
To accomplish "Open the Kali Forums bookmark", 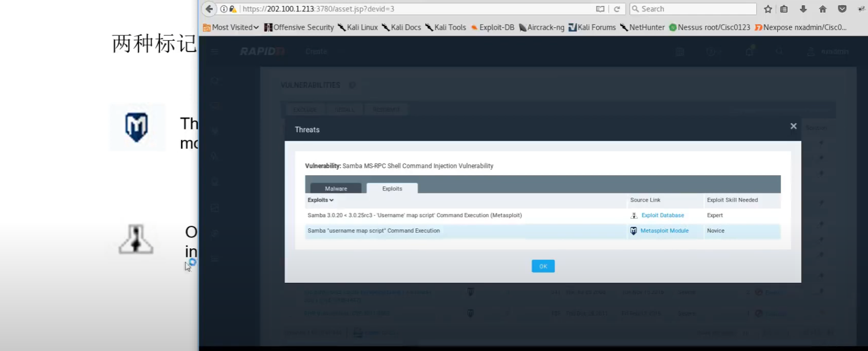I will point(592,27).
